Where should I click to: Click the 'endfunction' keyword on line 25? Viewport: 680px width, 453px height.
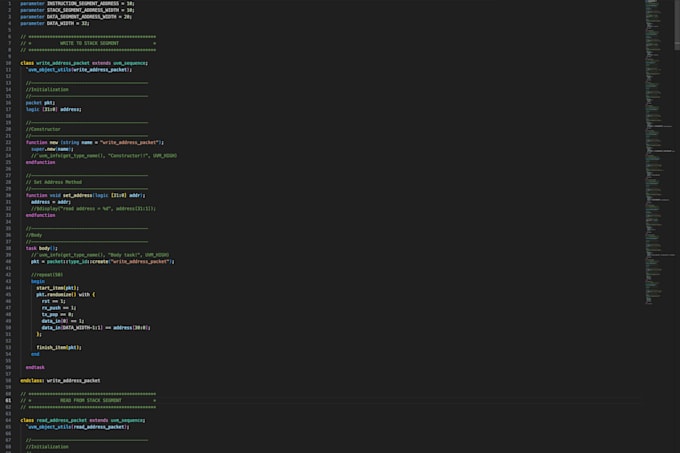[40, 162]
